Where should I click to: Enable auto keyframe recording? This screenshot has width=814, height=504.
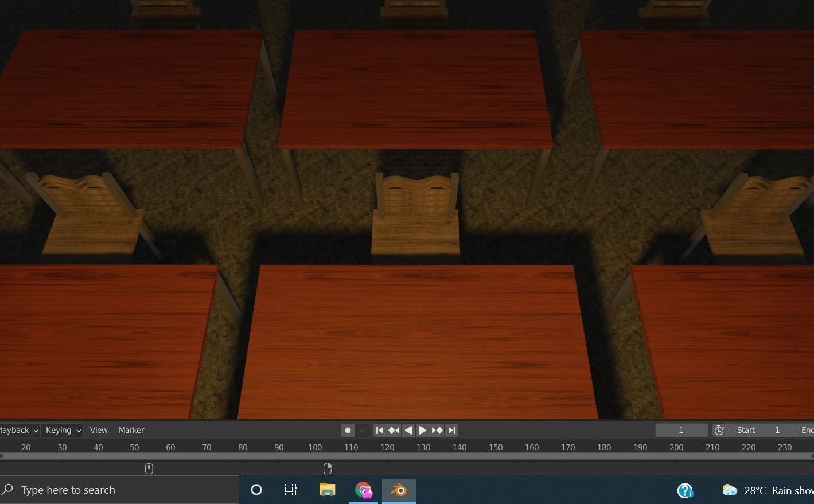pyautogui.click(x=348, y=430)
